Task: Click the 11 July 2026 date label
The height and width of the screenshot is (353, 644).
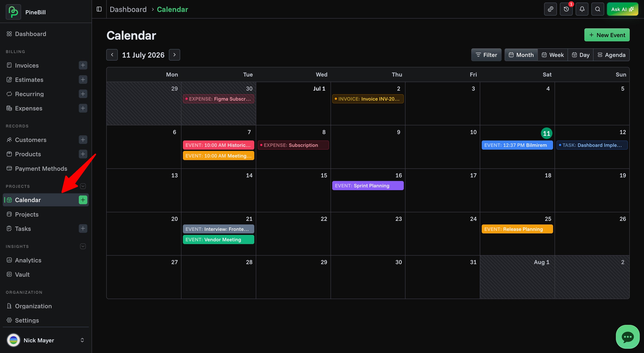Action: (x=143, y=55)
